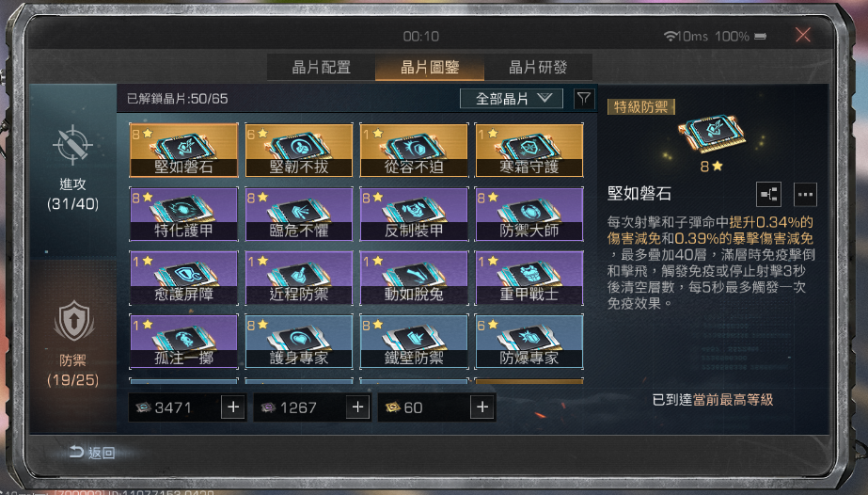
Task: Click the 返回 back button
Action: coord(92,453)
